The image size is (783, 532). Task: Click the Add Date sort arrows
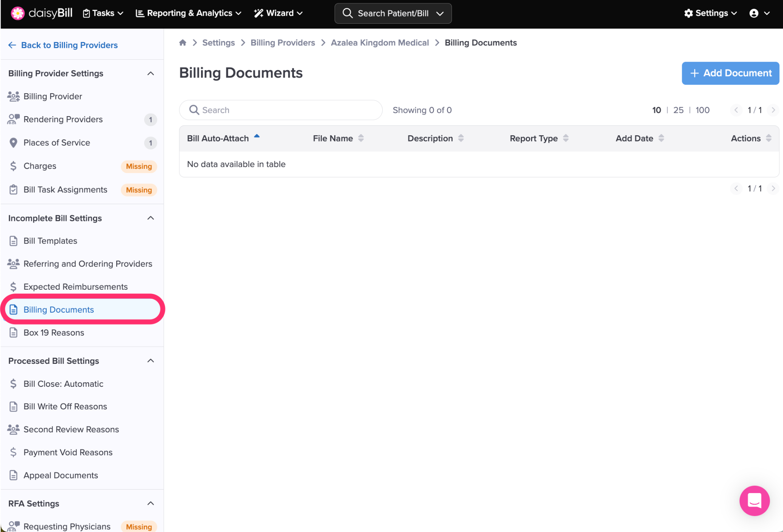(x=661, y=138)
